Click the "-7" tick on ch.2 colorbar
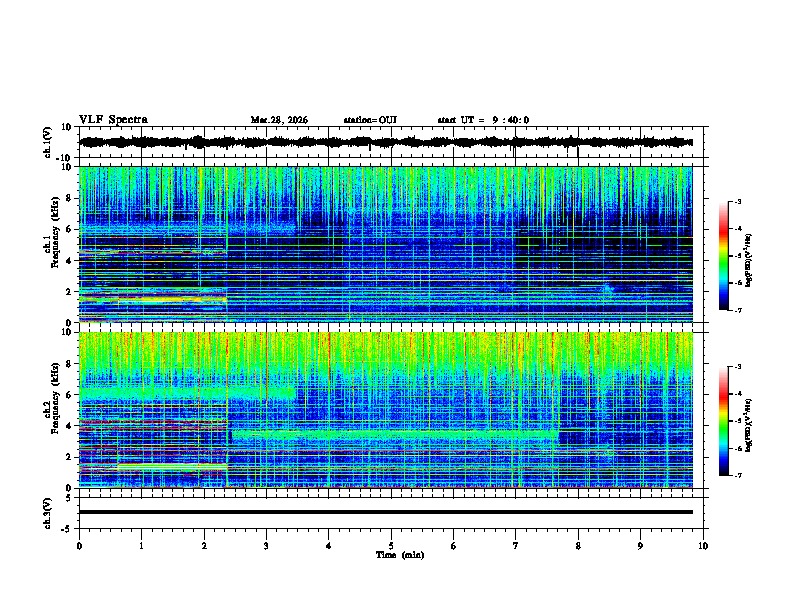 (x=737, y=476)
